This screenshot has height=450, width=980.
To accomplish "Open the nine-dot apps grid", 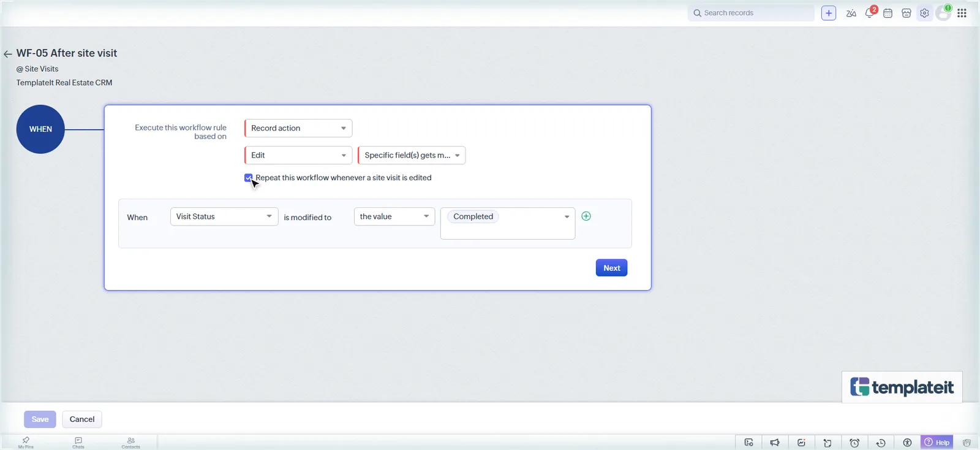I will (x=962, y=13).
